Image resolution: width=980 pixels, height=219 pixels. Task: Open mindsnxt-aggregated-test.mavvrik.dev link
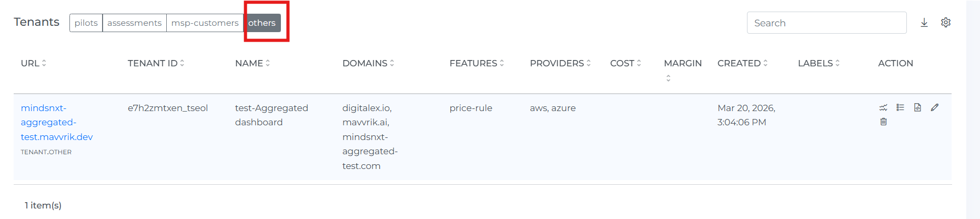[56, 122]
